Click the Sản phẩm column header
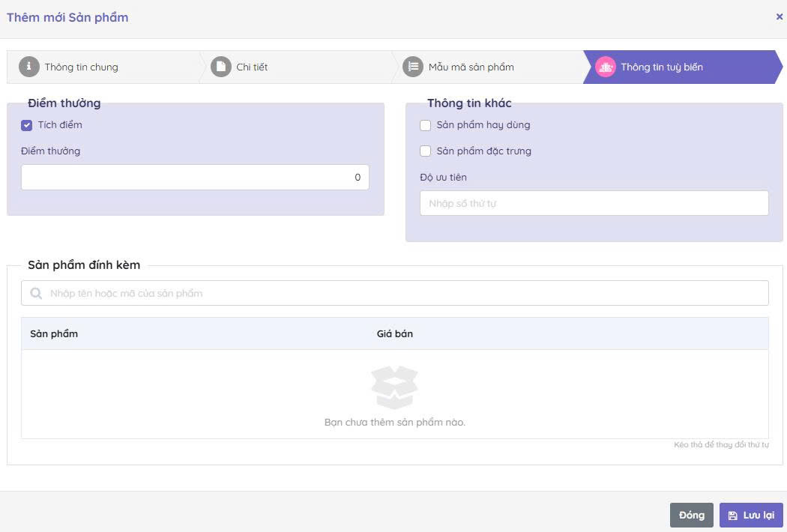787x532 pixels. (x=54, y=333)
